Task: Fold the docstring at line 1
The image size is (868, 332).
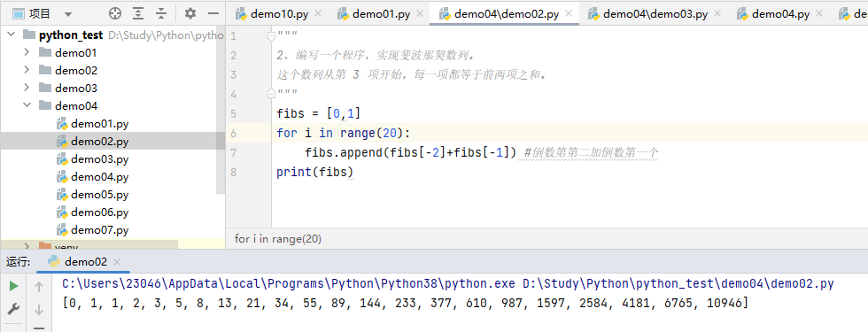Action: coord(271,36)
